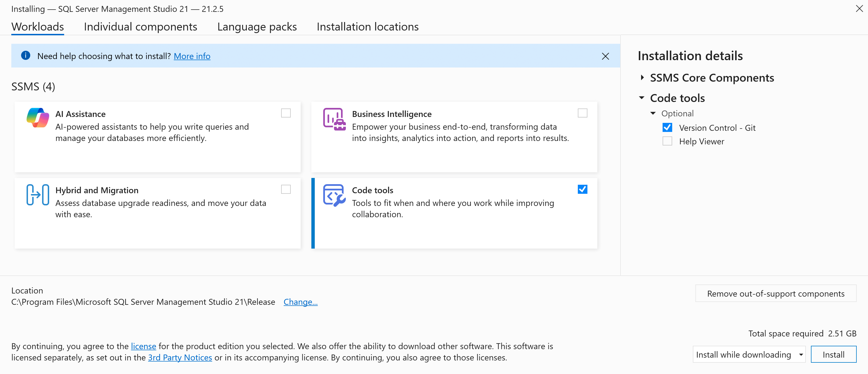
Task: Click the SSMS (4) section heading
Action: 33,87
